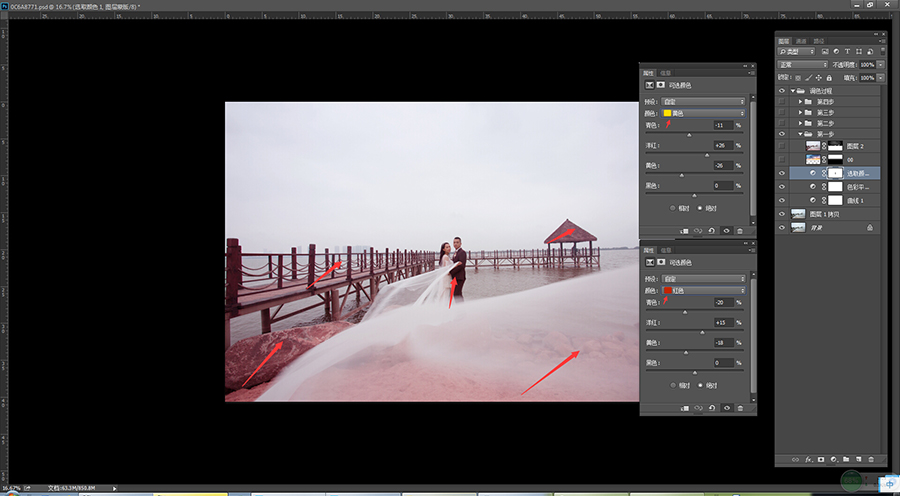The height and width of the screenshot is (496, 900).
Task: Select 绝对 radio in red properties panel
Action: pyautogui.click(x=700, y=386)
